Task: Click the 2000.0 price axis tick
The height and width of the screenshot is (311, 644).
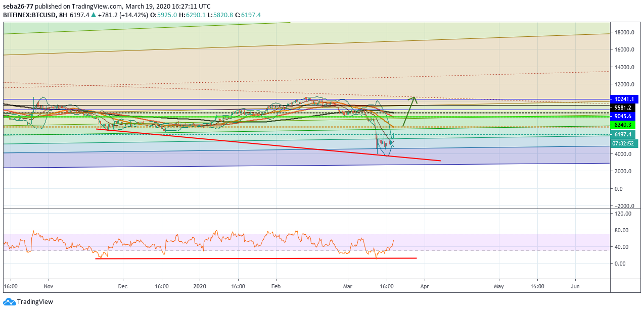Action: [x=623, y=171]
